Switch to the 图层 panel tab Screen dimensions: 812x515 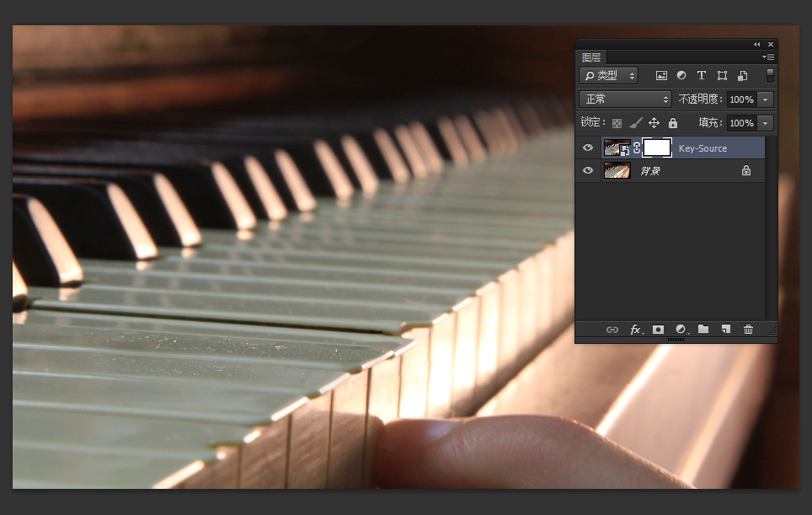(x=591, y=57)
